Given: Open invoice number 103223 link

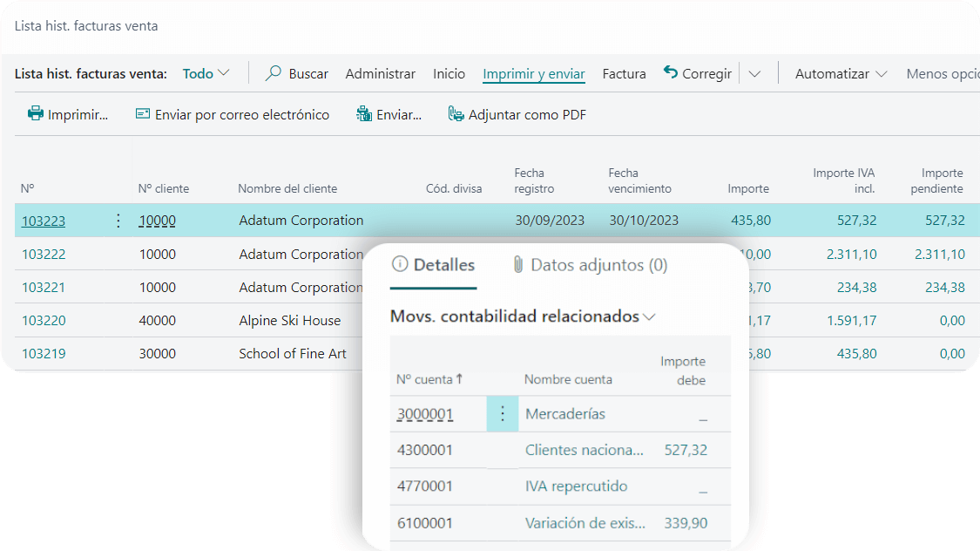Looking at the screenshot, I should [x=44, y=221].
